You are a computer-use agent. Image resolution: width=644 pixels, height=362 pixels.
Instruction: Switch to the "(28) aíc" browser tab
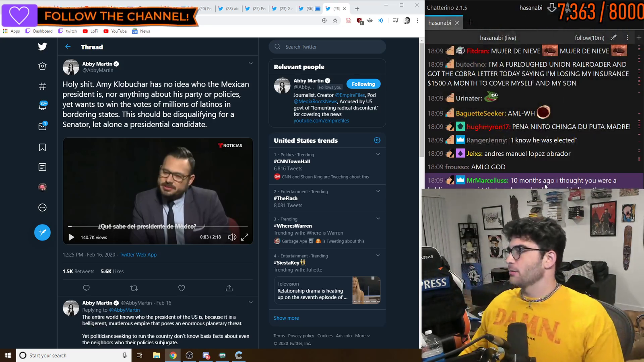click(x=228, y=8)
